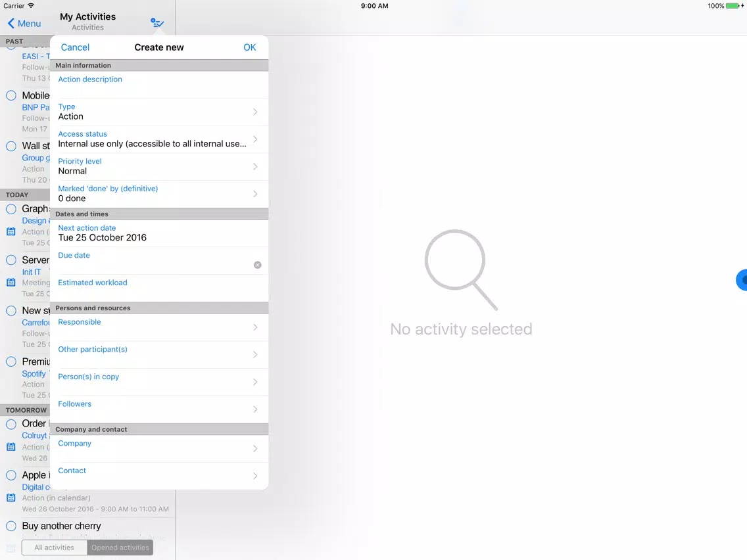Cancel the Create new form
This screenshot has width=747, height=560.
[75, 47]
